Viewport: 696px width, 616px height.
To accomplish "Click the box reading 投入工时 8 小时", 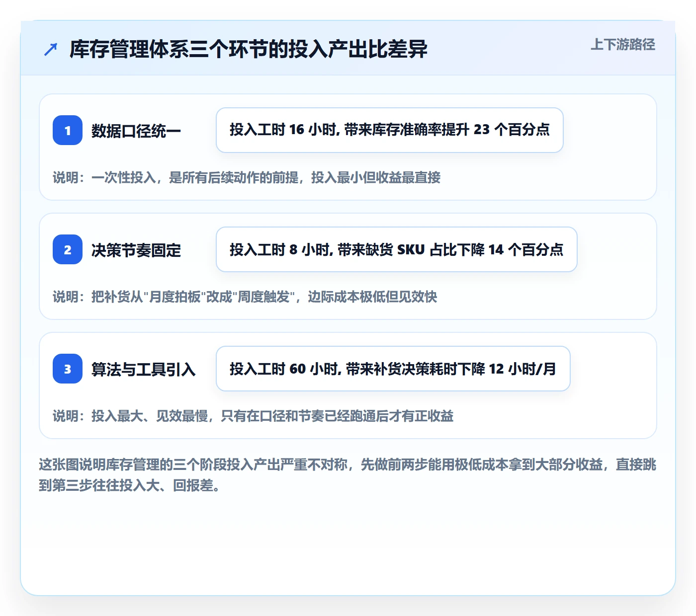I will coord(397,249).
